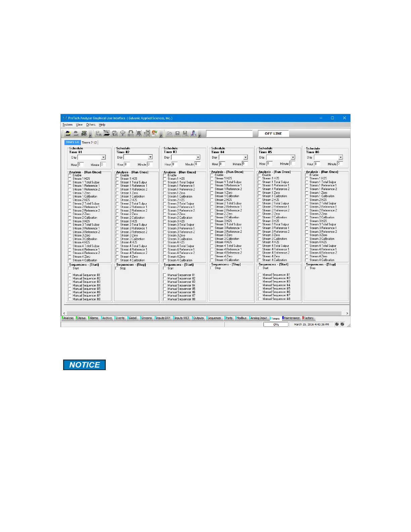Open the Day dropdown for Timer #6

point(340,157)
